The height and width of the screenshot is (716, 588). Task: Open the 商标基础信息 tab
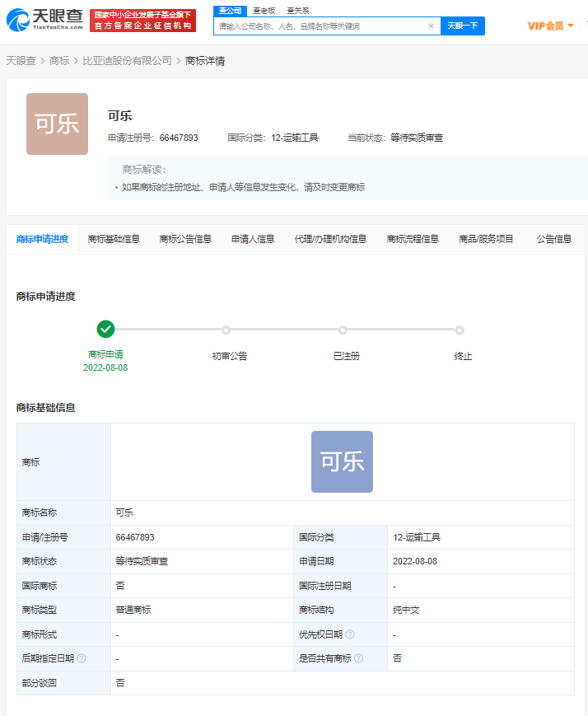click(x=114, y=239)
